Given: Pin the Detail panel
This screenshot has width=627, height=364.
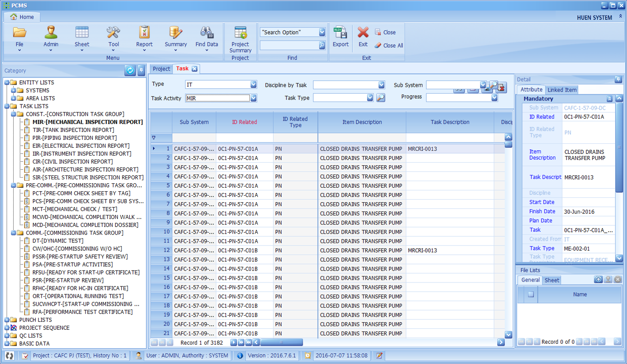Looking at the screenshot, I should (618, 79).
